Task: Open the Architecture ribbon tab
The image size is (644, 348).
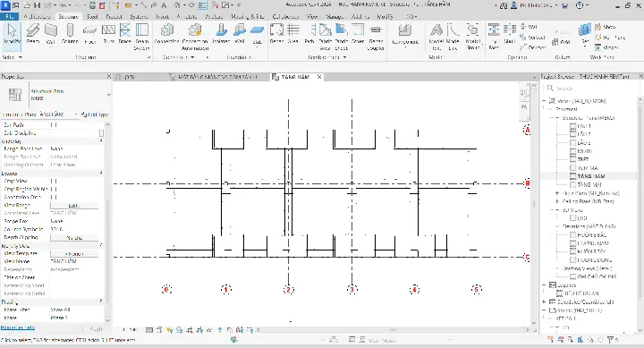Action: [x=38, y=16]
